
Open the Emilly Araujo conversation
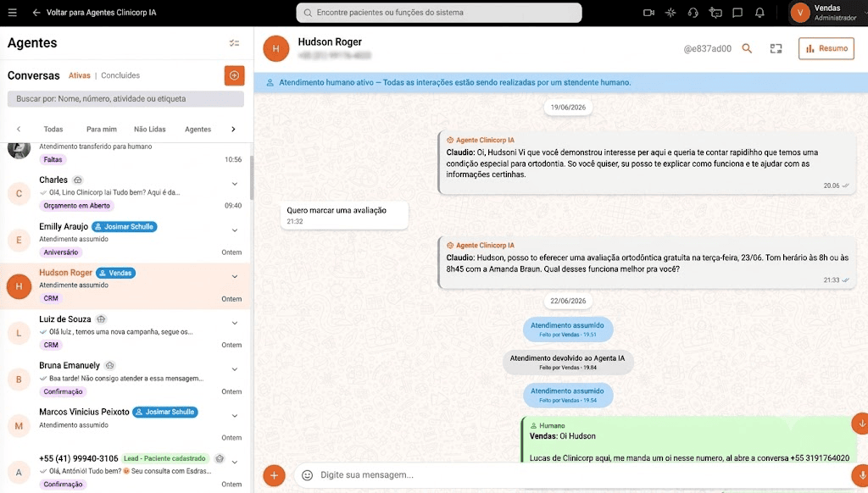tap(125, 239)
